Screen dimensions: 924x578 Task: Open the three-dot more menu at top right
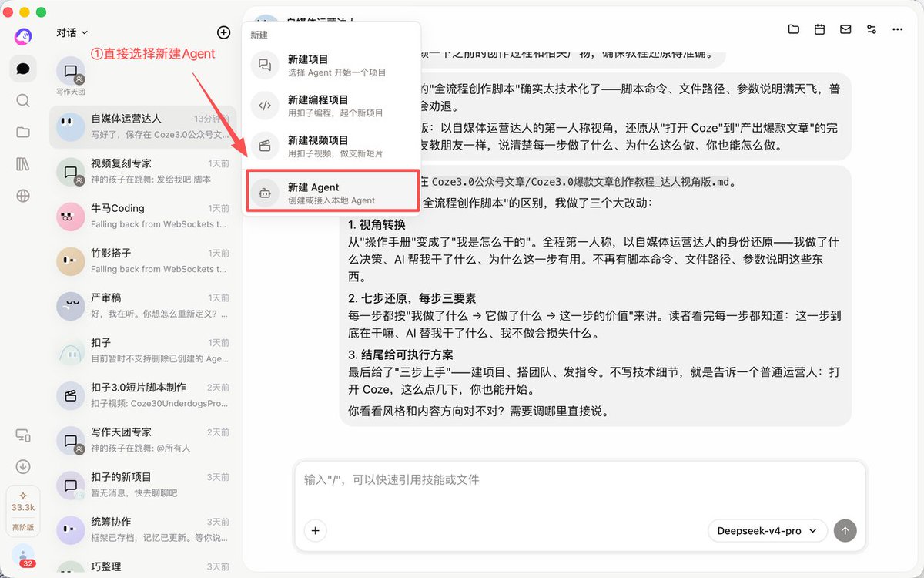tap(897, 29)
